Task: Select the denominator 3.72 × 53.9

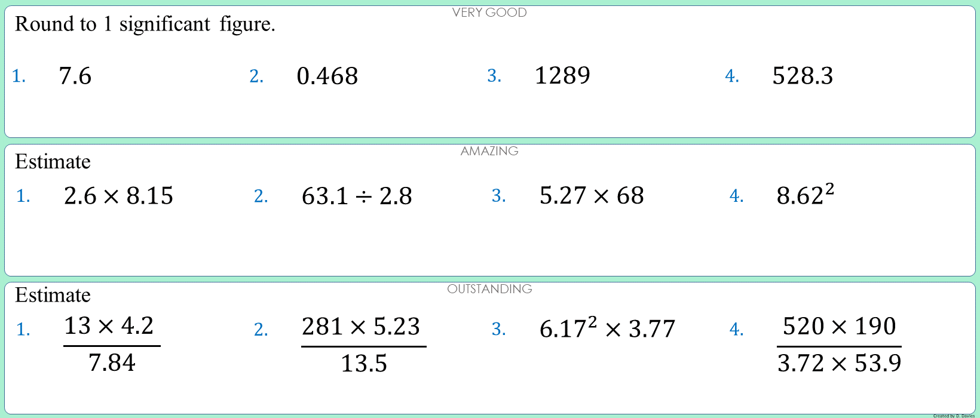Action: [x=839, y=362]
